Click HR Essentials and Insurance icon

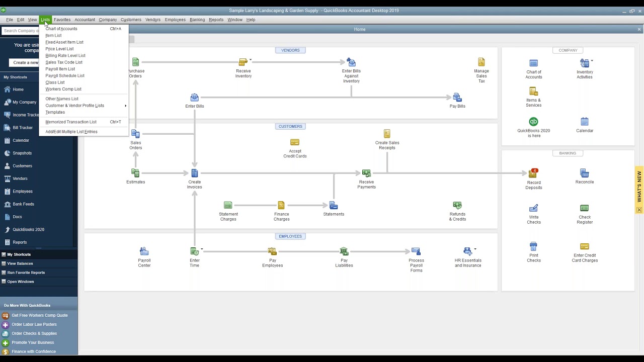click(x=467, y=251)
